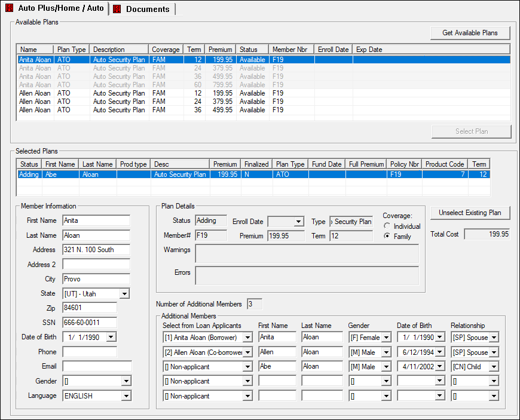The image size is (520, 420).
Task: Open the State dropdown showing Utah
Action: click(x=124, y=294)
